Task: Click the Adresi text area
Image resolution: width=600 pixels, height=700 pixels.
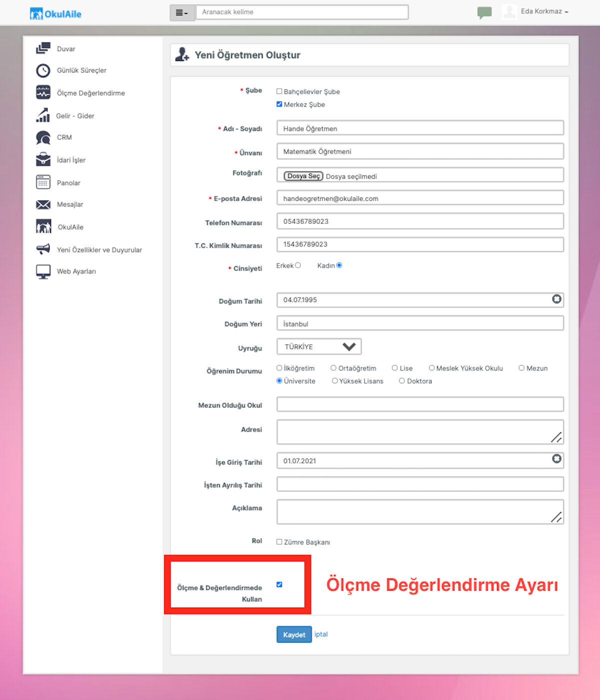Action: [x=420, y=432]
